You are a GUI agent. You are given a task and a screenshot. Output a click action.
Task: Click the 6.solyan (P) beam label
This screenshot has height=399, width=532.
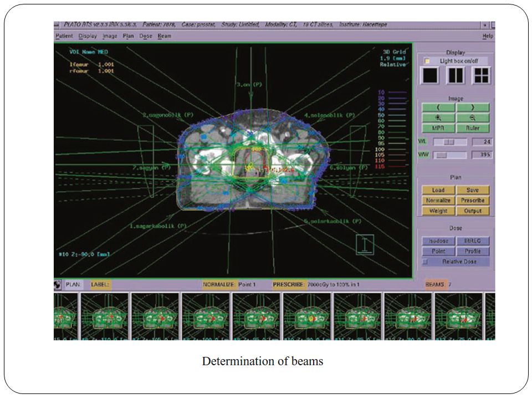point(349,167)
